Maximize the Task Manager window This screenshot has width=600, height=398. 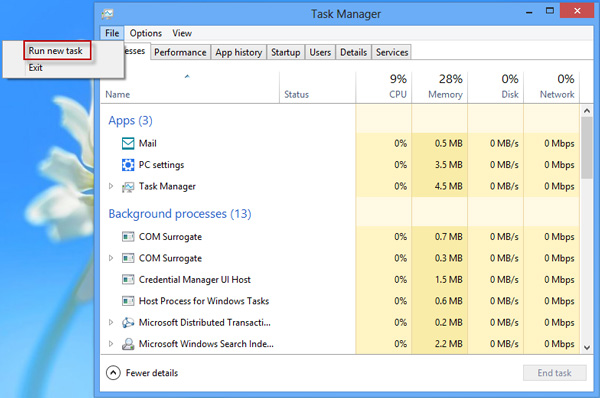point(550,11)
